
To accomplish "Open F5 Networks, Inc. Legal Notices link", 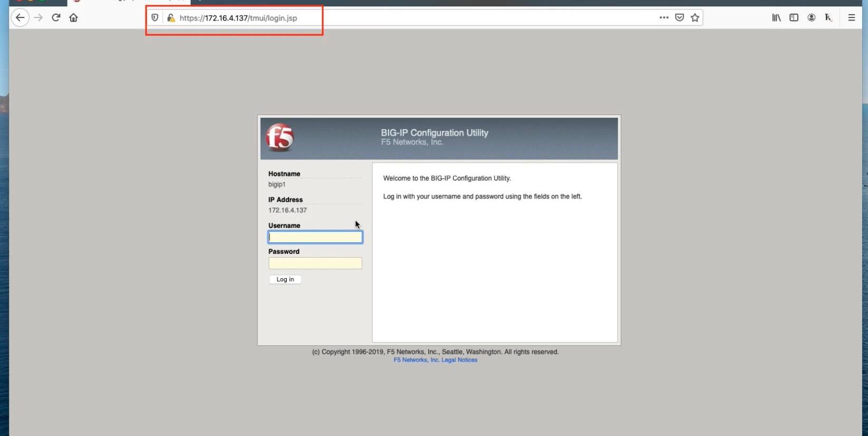I will tap(435, 360).
